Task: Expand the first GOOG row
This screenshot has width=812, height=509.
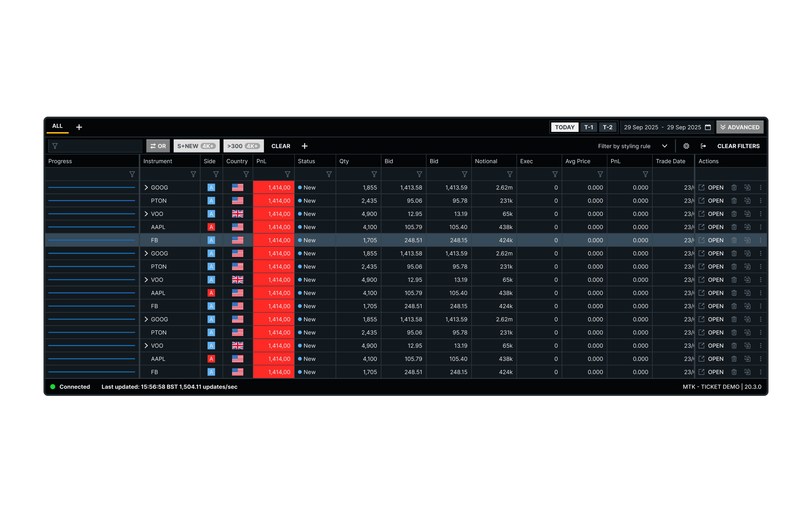Action: [x=146, y=187]
